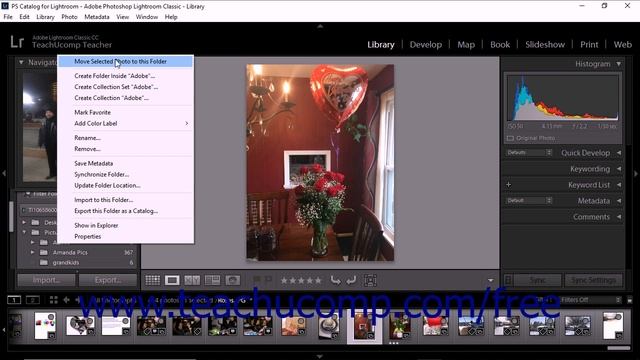Hide top module picker panel arrow
Viewport: 640px width, 360px height.
coord(320,26)
